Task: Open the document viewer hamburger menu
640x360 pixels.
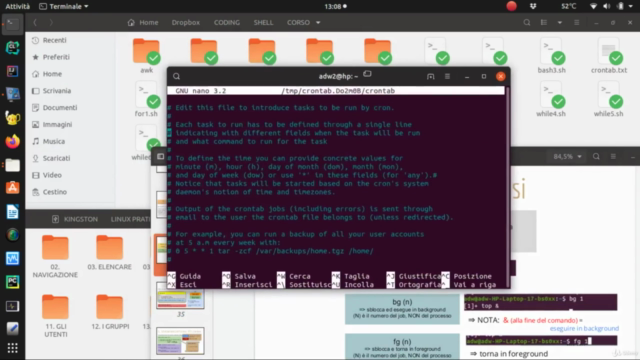Action: [x=613, y=157]
